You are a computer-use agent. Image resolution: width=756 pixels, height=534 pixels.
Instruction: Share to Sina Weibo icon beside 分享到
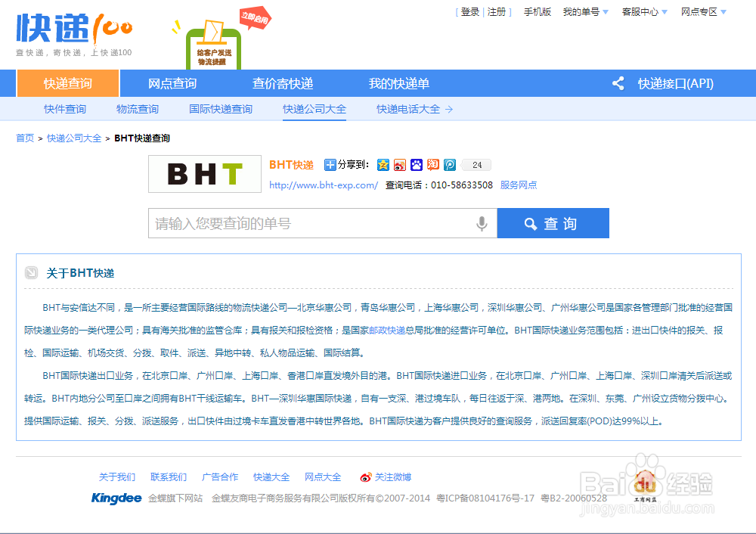(x=400, y=165)
